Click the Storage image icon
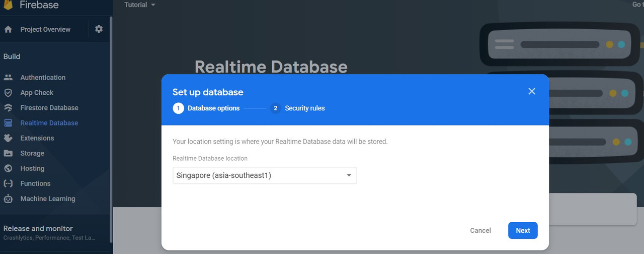Image resolution: width=644 pixels, height=254 pixels. pyautogui.click(x=8, y=153)
